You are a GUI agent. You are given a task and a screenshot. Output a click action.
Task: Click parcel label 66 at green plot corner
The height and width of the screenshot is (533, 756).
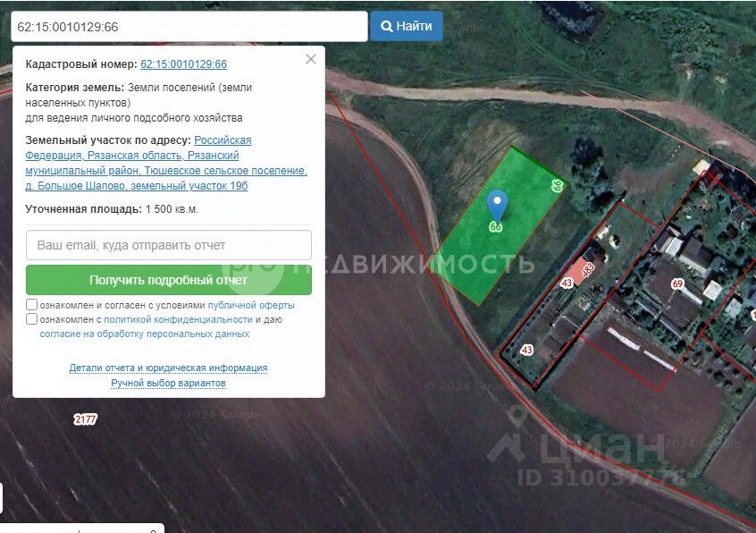point(558,185)
